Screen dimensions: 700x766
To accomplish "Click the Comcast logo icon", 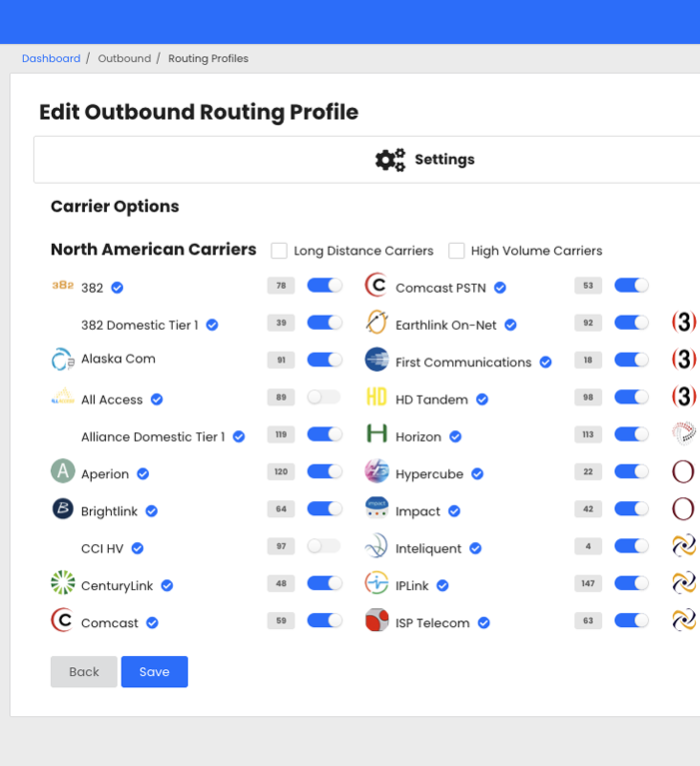I will pos(63,620).
